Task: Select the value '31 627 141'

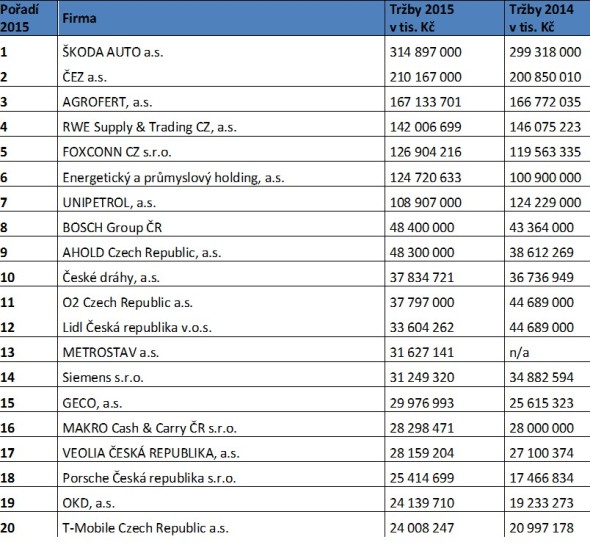Action: (x=422, y=352)
